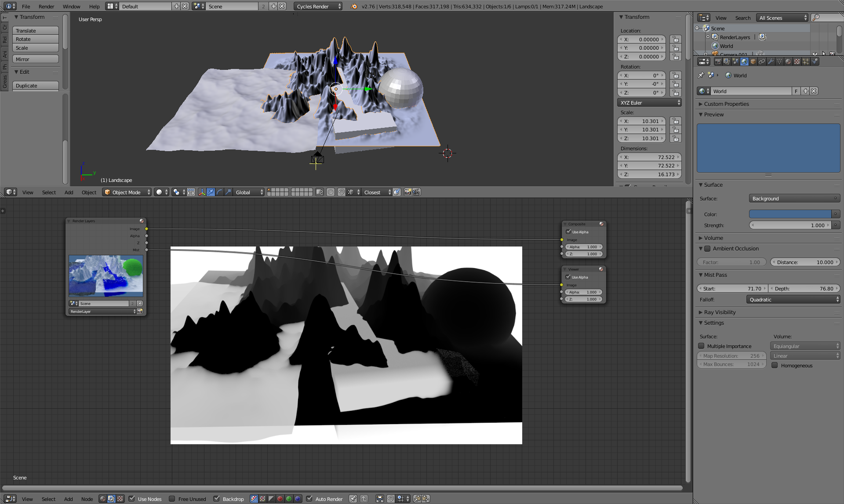Open the Physics properties tab icon
This screenshot has height=504, width=844.
[815, 62]
